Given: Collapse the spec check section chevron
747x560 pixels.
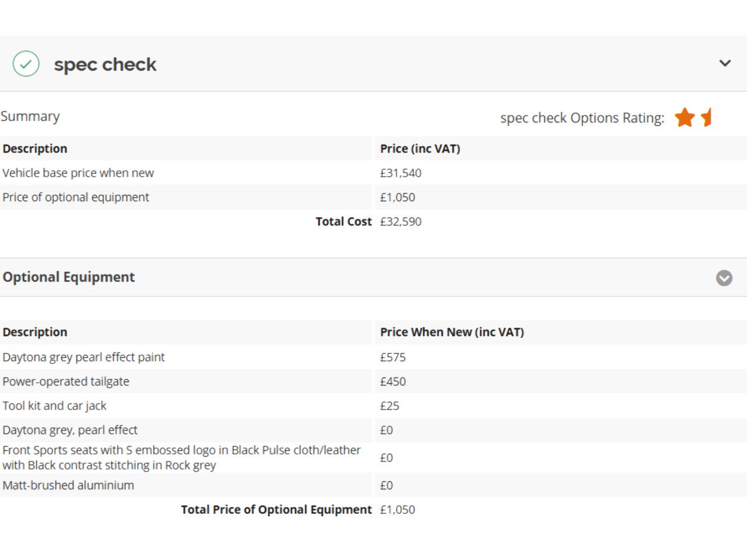Looking at the screenshot, I should [x=725, y=63].
